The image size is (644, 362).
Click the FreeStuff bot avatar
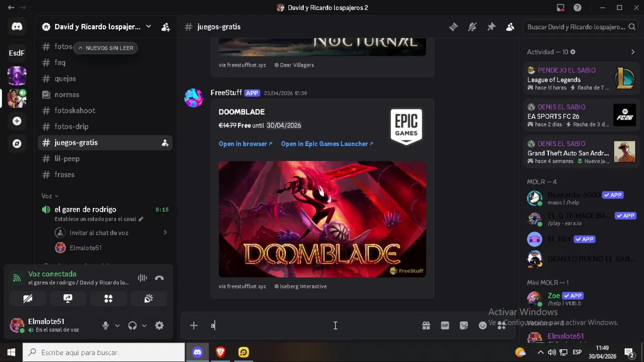coord(194,98)
